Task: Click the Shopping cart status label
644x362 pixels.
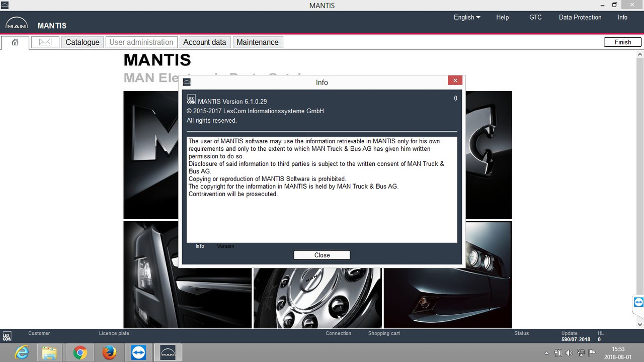Action: tap(384, 333)
